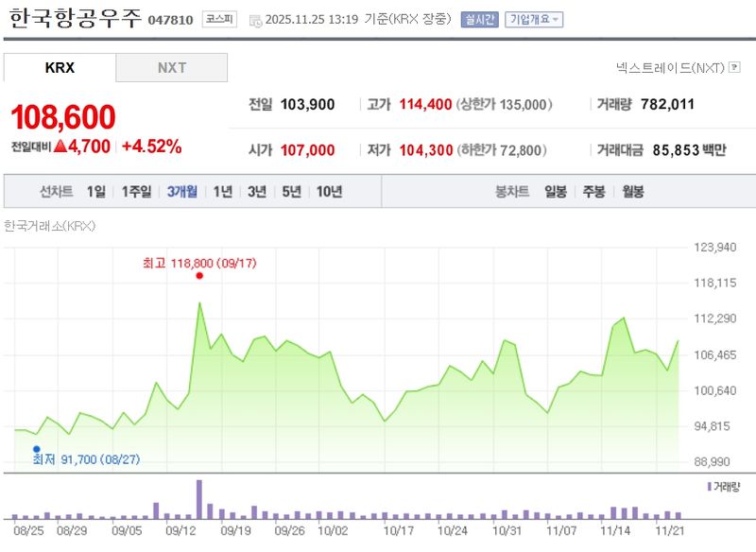This screenshot has height=552, width=756.
Task: Switch to the NXT exchange tab
Action: coord(172,67)
